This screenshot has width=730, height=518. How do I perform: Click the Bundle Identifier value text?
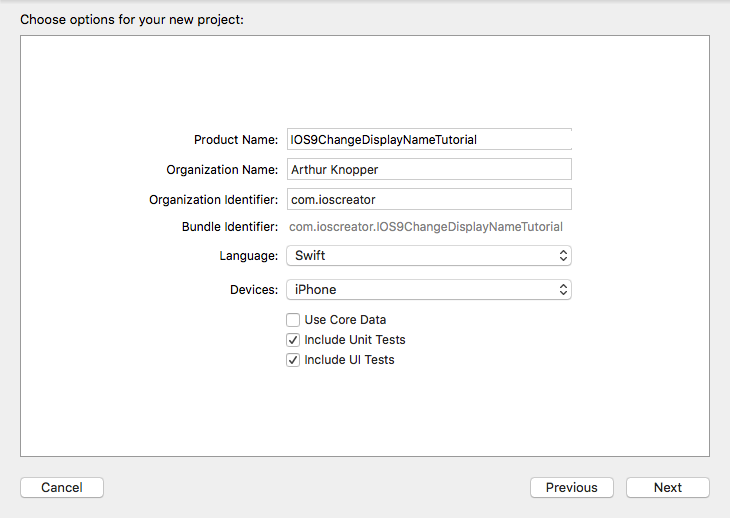425,227
